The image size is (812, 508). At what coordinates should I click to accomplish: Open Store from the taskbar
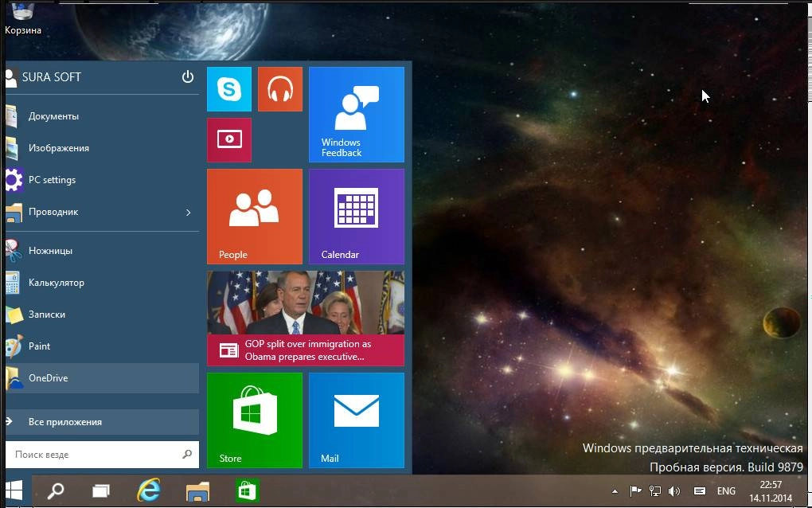(x=247, y=490)
